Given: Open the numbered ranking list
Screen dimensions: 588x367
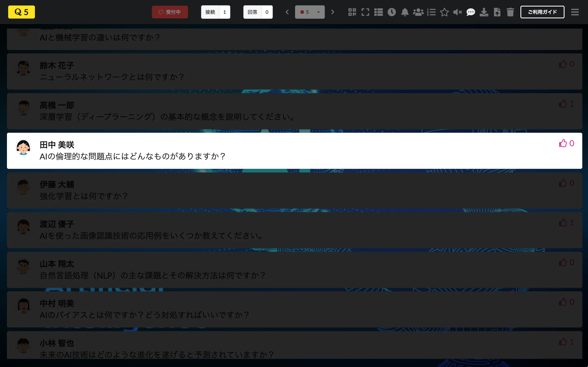Looking at the screenshot, I should tap(431, 12).
